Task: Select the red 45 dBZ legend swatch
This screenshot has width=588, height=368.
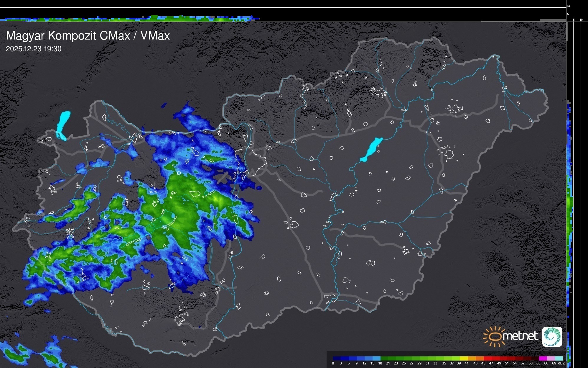Action: [487, 359]
